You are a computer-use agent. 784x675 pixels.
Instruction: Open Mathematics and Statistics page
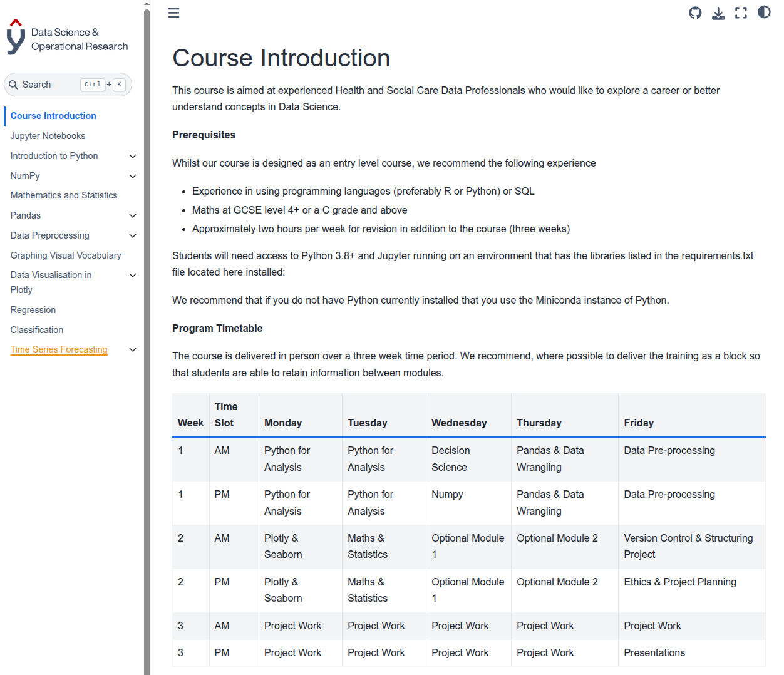[63, 195]
